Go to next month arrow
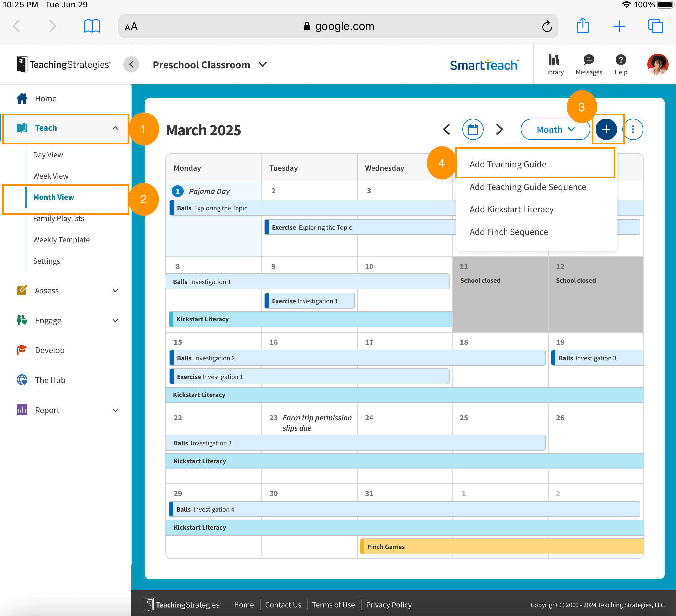This screenshot has width=676, height=616. tap(499, 129)
